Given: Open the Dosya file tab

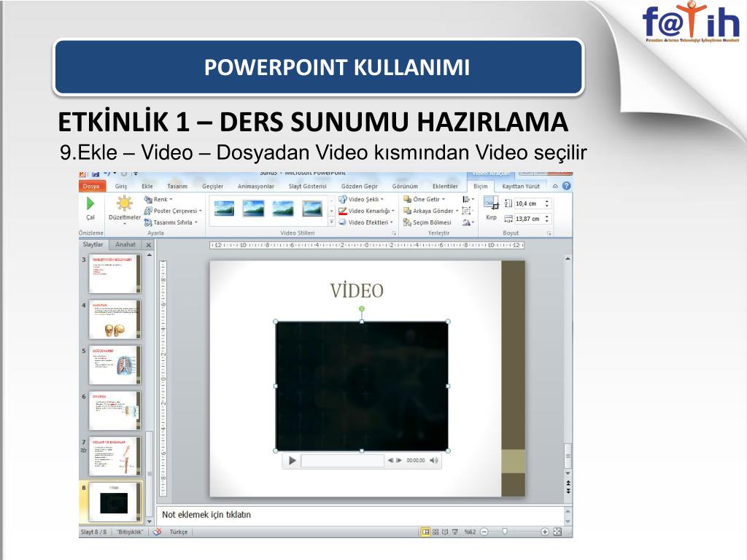Looking at the screenshot, I should point(91,186).
